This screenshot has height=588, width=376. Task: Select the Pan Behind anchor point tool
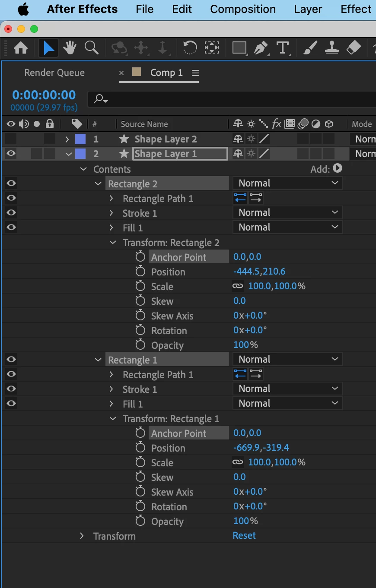point(212,48)
